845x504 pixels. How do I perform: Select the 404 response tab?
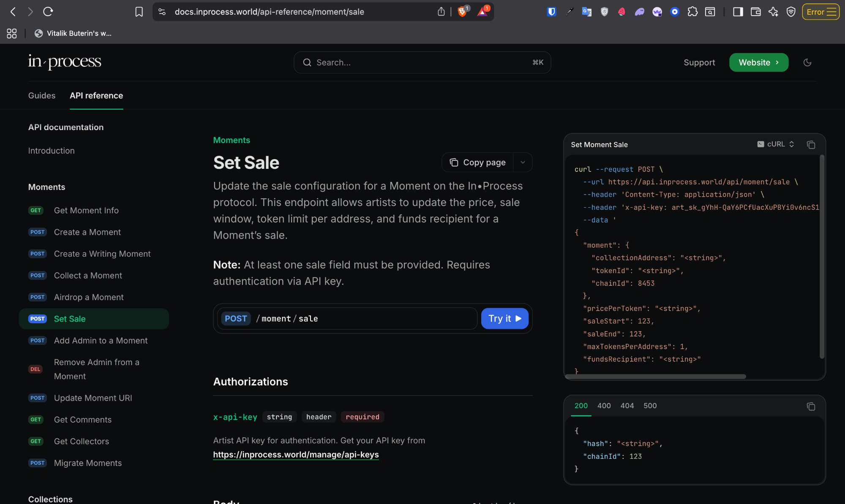(627, 406)
